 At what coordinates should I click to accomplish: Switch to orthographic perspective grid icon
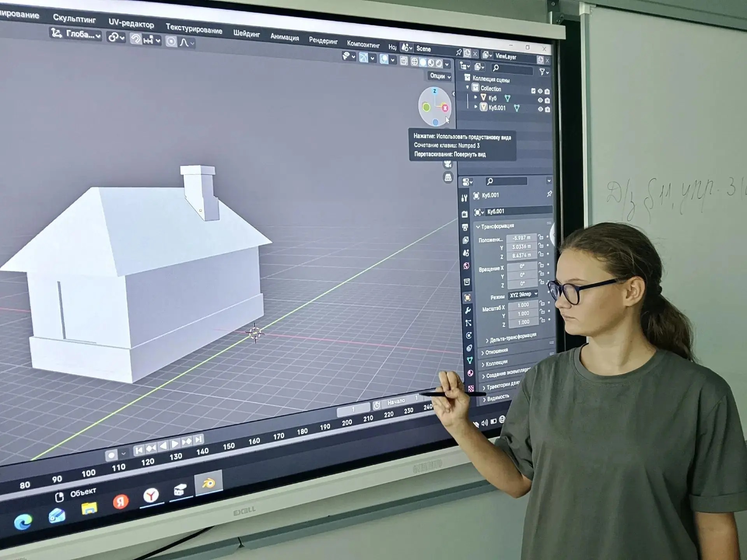448,178
